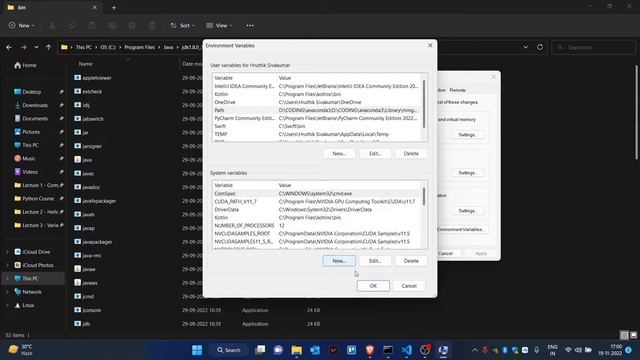Sort the file list by Name column

point(85,64)
